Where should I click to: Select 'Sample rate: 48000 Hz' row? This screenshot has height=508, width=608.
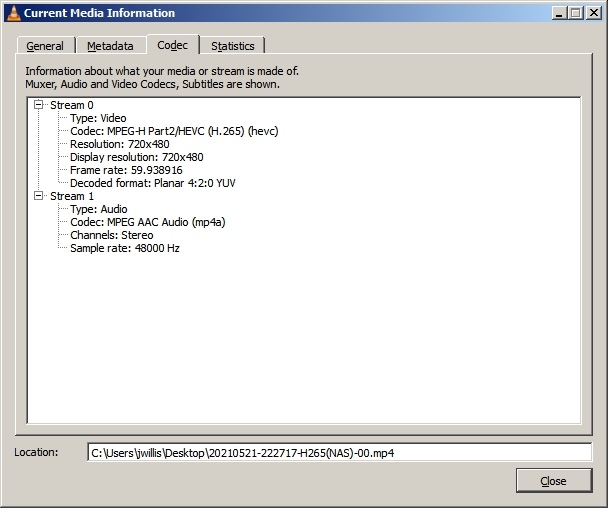click(x=125, y=248)
